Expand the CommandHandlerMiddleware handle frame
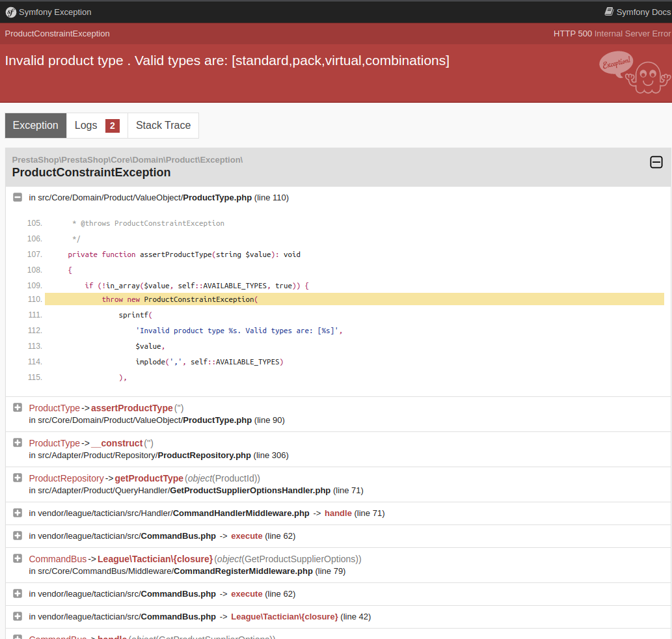The image size is (672, 639). tap(18, 513)
